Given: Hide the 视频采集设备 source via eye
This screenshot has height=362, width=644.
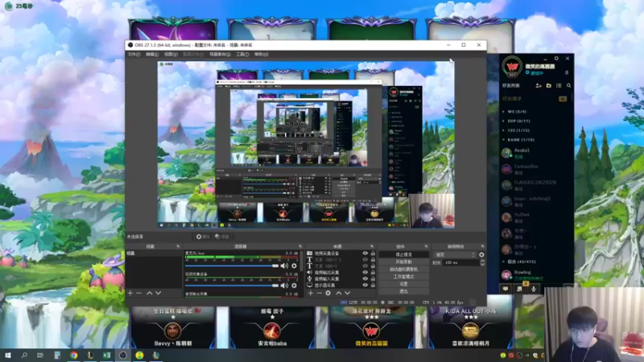Looking at the screenshot, I should click(365, 253).
